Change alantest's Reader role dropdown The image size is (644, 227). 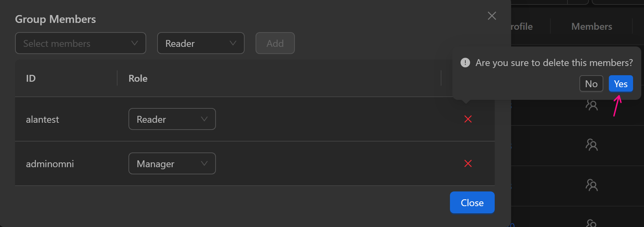click(172, 119)
